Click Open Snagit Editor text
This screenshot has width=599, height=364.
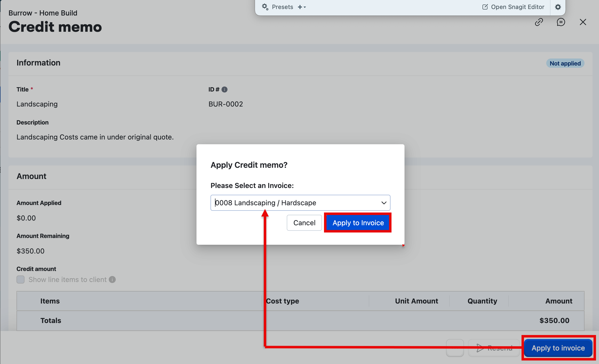pyautogui.click(x=517, y=7)
